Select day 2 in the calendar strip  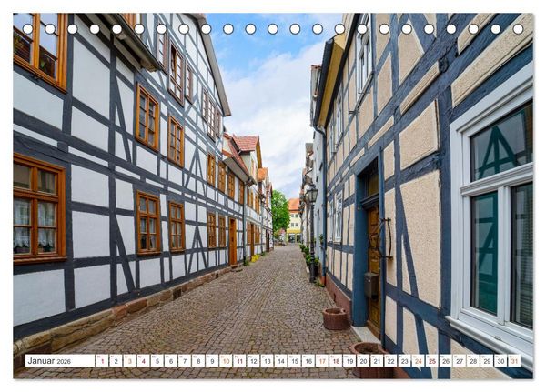click(x=116, y=361)
